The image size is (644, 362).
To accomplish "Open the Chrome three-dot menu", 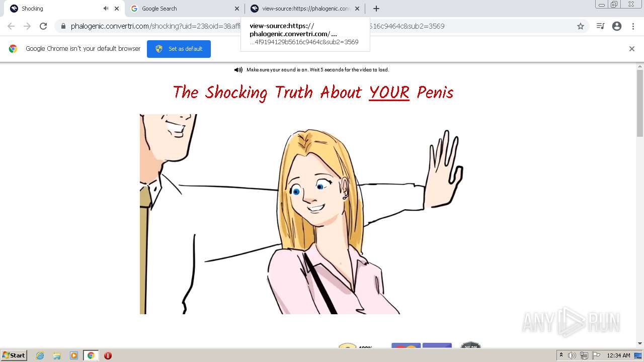I will [633, 26].
